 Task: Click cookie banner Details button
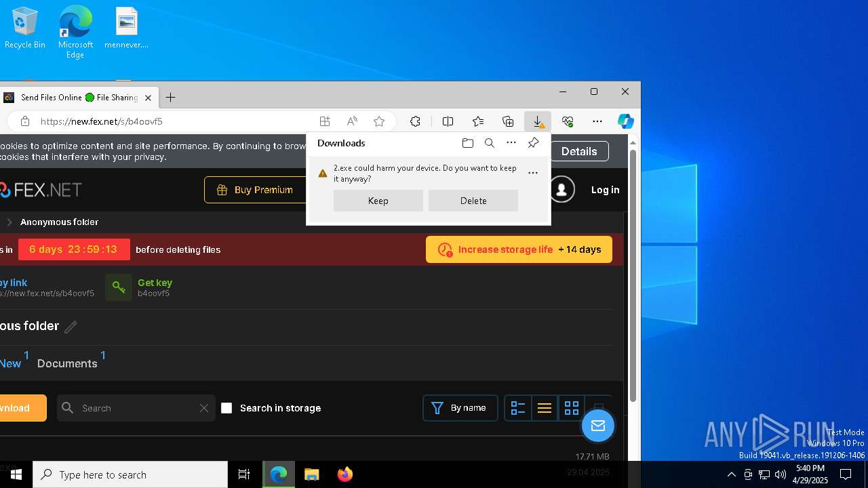click(579, 151)
